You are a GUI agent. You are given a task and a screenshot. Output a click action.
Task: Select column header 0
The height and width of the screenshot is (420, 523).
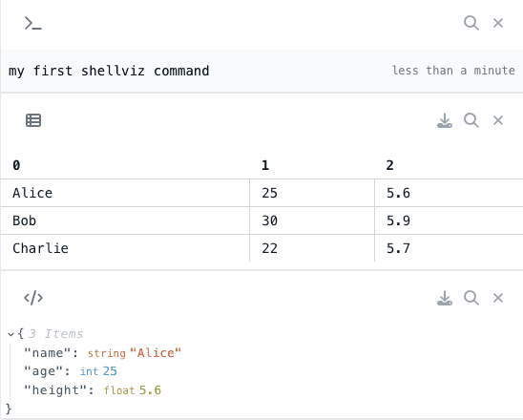pyautogui.click(x=16, y=165)
